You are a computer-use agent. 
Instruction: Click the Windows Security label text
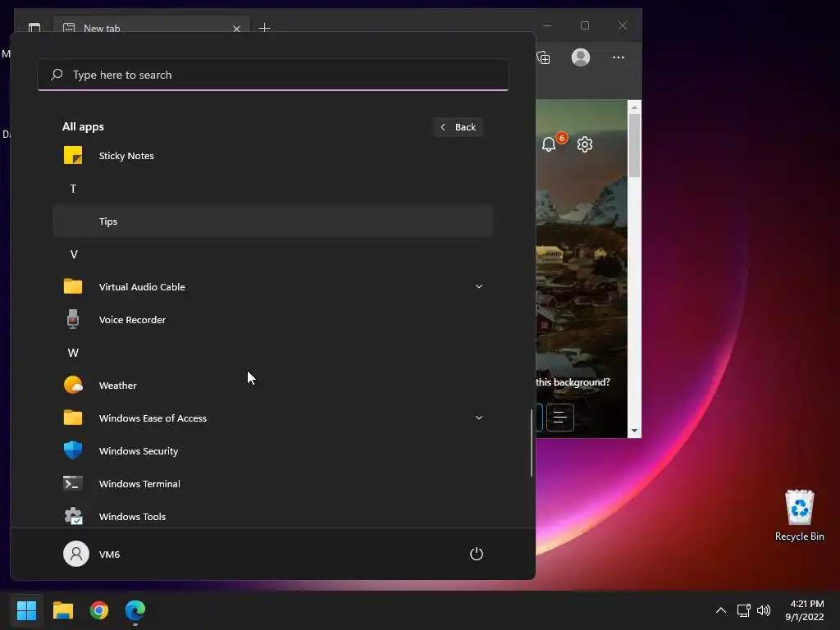[x=138, y=451]
